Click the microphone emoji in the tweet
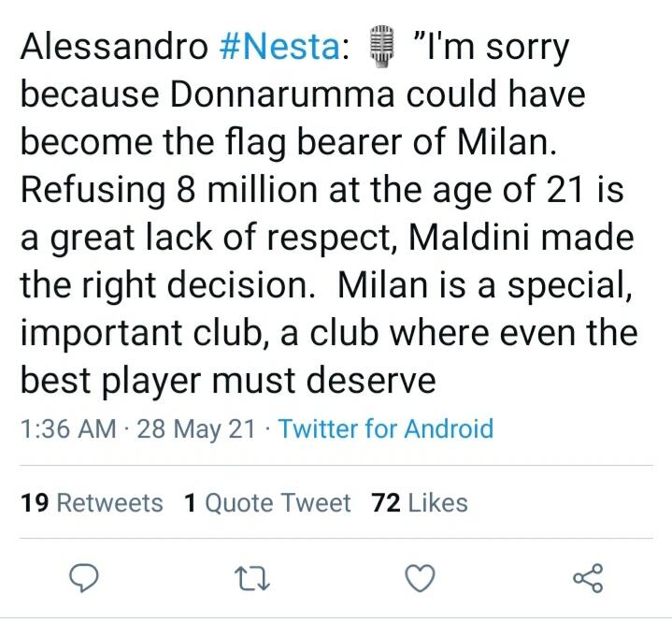This screenshot has height=621, width=672. click(x=379, y=47)
